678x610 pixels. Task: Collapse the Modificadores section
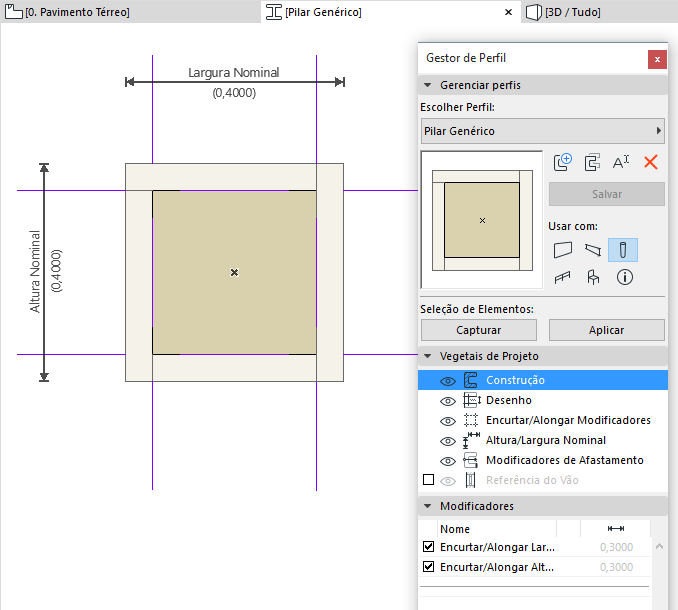427,506
